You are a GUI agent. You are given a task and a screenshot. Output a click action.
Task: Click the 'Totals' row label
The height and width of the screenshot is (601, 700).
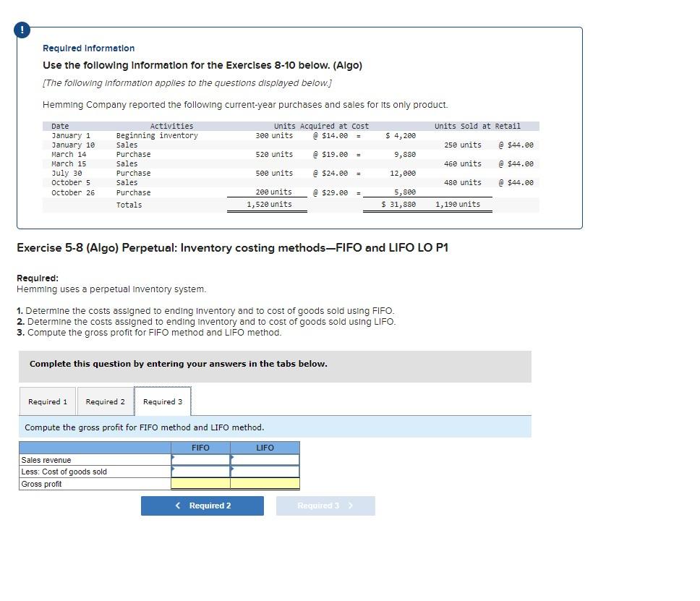pos(129,205)
